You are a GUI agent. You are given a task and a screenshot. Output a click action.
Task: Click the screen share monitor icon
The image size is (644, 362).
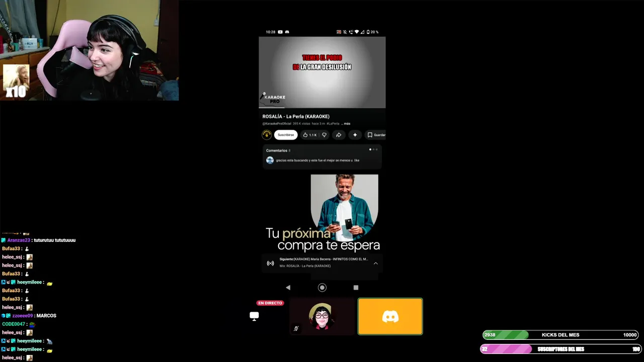(x=254, y=316)
